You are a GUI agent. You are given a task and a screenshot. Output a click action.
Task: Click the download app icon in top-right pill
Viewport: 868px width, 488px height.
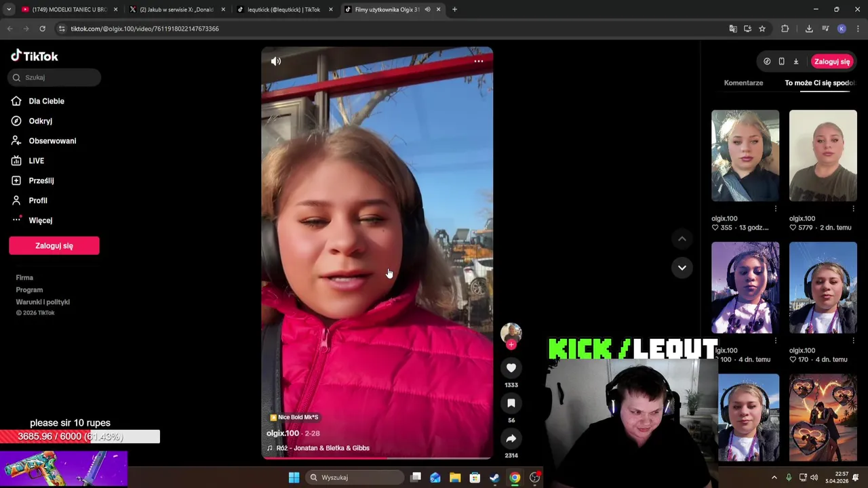coord(796,62)
